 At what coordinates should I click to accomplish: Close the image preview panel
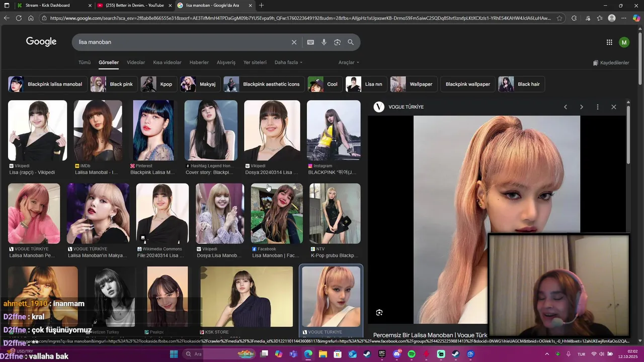click(614, 107)
